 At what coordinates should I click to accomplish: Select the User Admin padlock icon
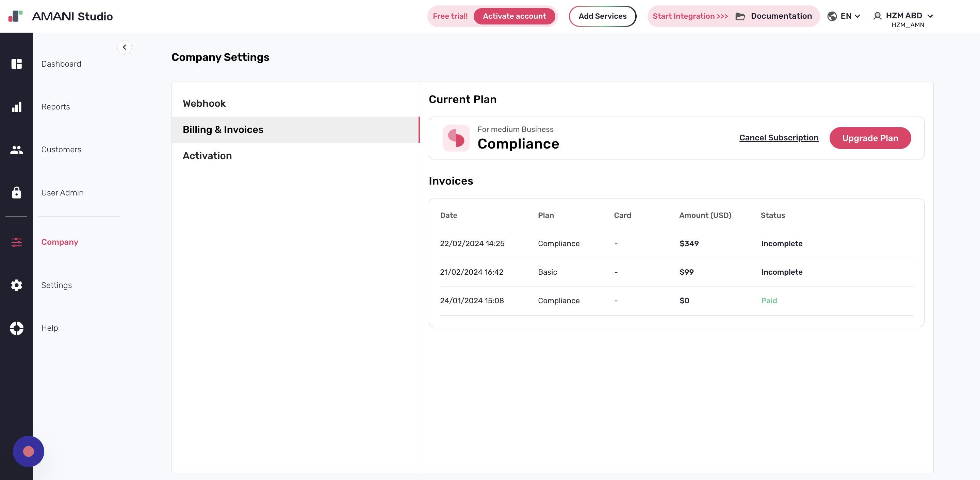pyautogui.click(x=16, y=193)
